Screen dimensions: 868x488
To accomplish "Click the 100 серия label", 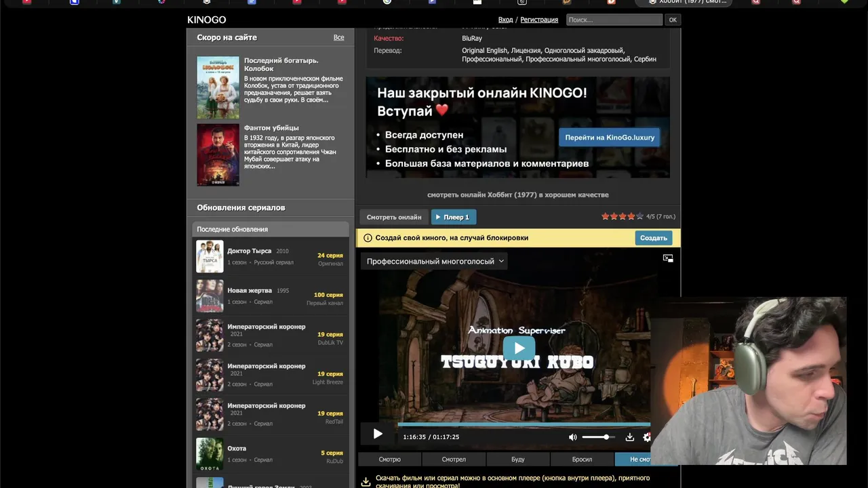I will (x=328, y=295).
